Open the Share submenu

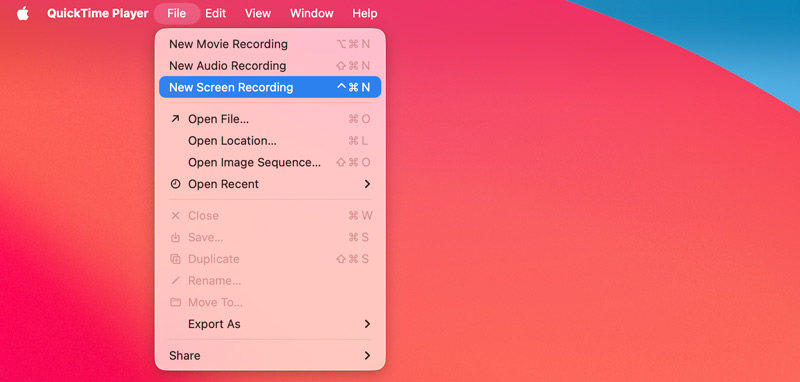[270, 355]
